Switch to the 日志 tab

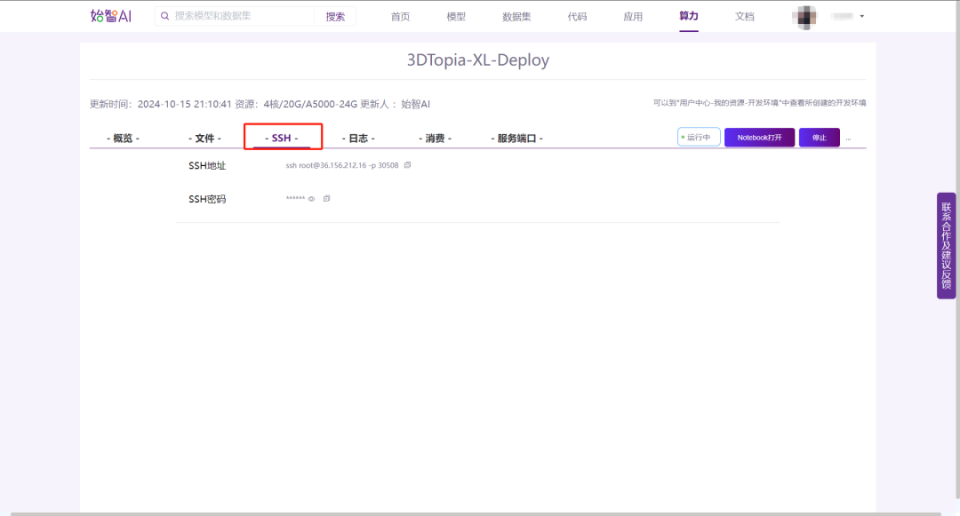358,138
